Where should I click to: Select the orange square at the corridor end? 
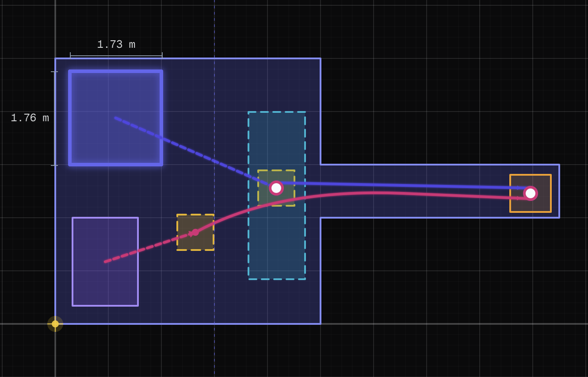coord(531,193)
